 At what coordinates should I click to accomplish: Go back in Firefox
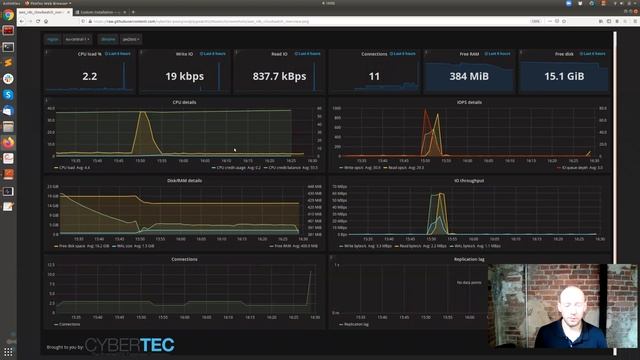(22, 21)
